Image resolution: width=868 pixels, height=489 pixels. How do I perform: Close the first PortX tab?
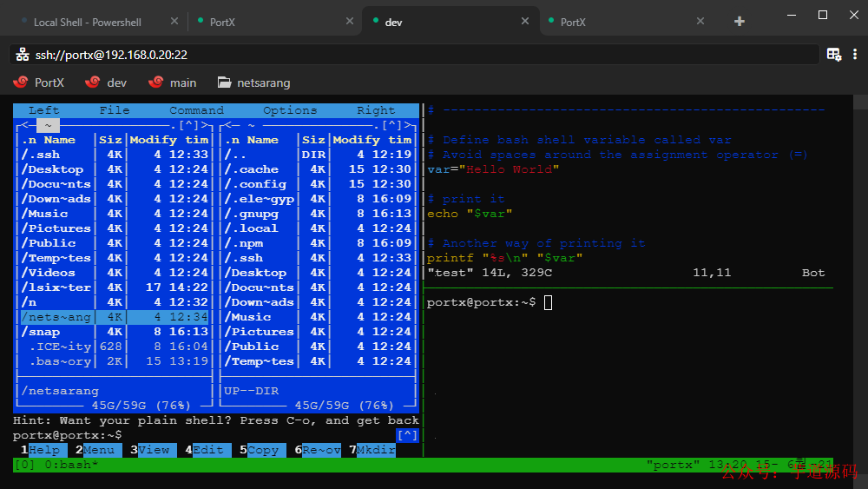350,21
